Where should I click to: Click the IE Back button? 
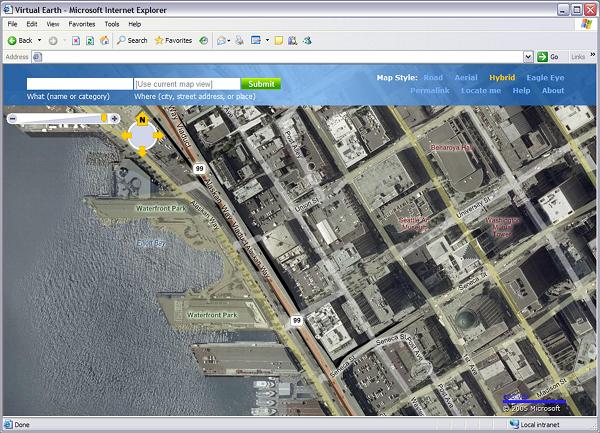tap(20, 41)
